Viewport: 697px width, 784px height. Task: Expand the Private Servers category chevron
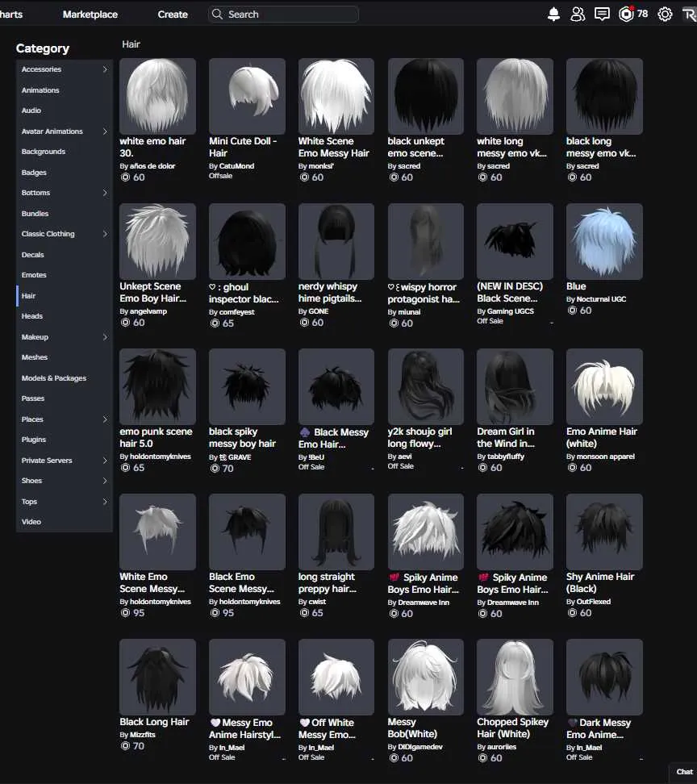coord(105,461)
